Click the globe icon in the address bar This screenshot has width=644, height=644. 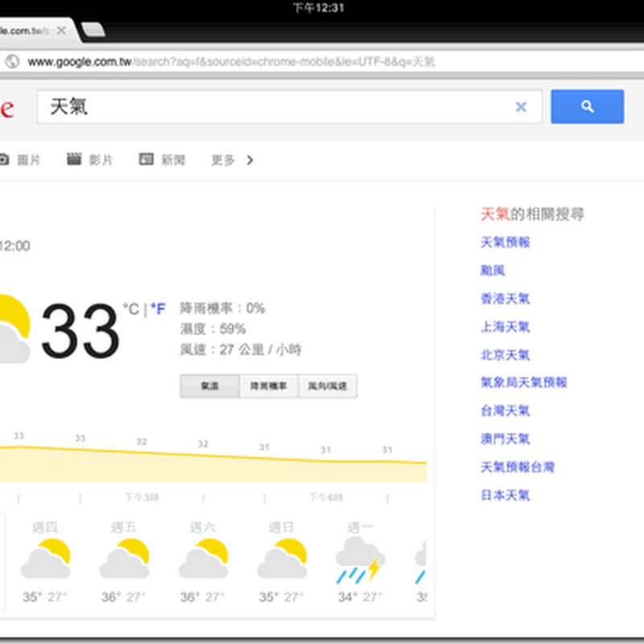pos(11,61)
